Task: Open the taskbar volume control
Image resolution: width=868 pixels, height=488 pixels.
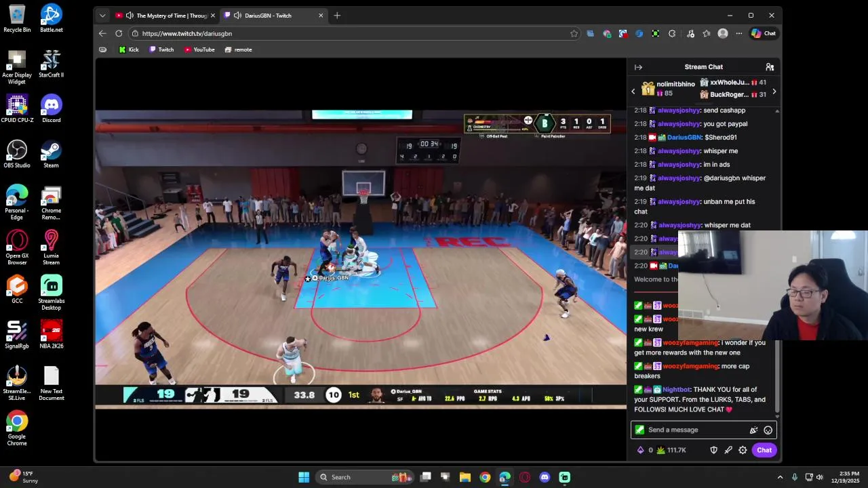Action: point(820,477)
